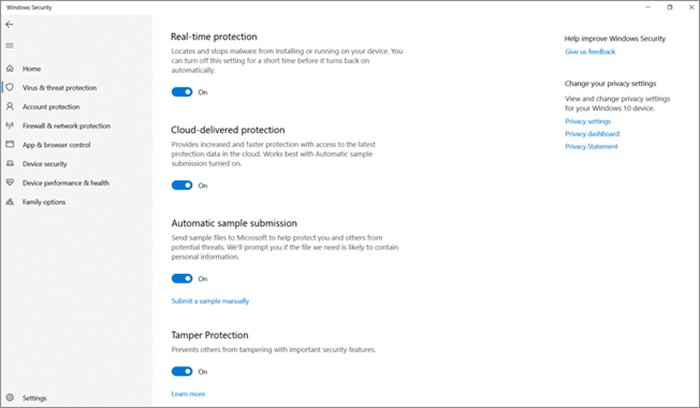This screenshot has width=700, height=408.
Task: Turn off Real-time protection toggle
Action: pos(181,92)
